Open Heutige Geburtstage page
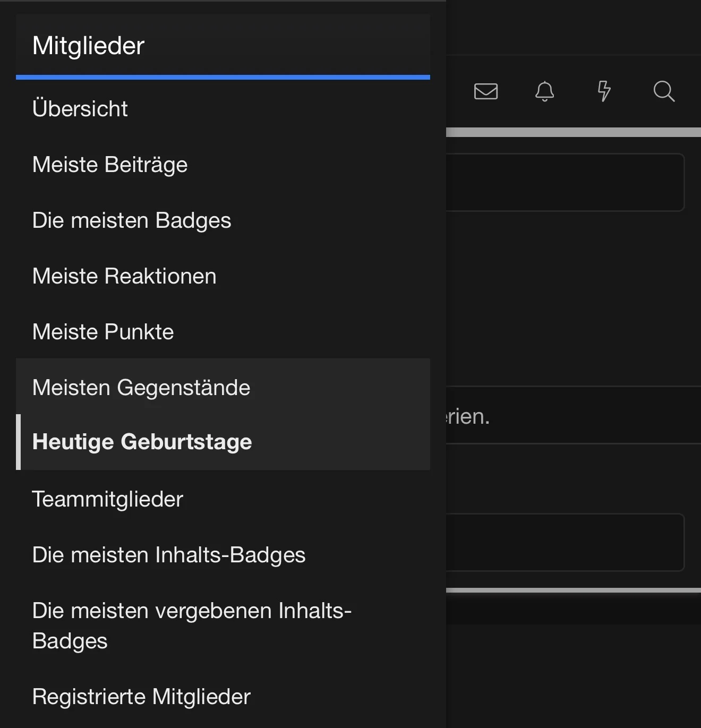701x728 pixels. (x=223, y=442)
